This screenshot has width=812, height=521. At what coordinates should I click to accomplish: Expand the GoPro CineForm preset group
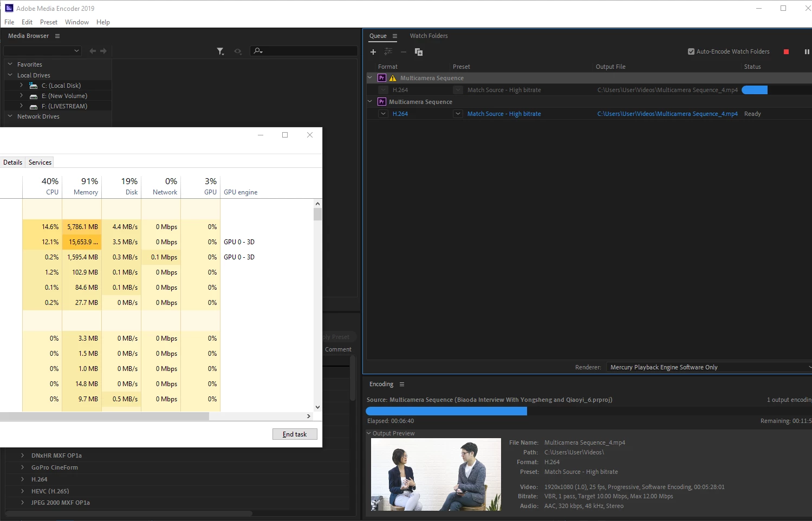coord(22,467)
